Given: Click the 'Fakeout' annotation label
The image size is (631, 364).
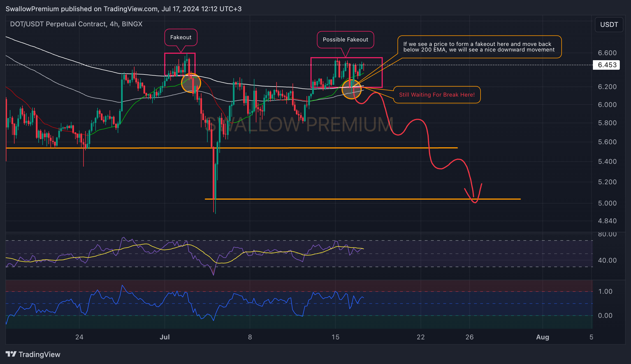Looking at the screenshot, I should 181,37.
